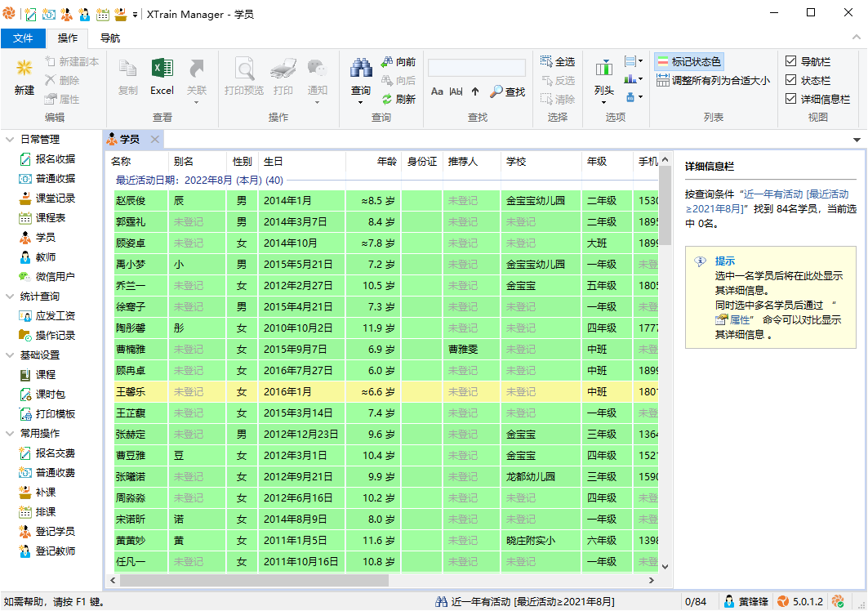This screenshot has height=611, width=868.
Task: Open the row layout dropdown in 选项 group
Action: tap(634, 61)
